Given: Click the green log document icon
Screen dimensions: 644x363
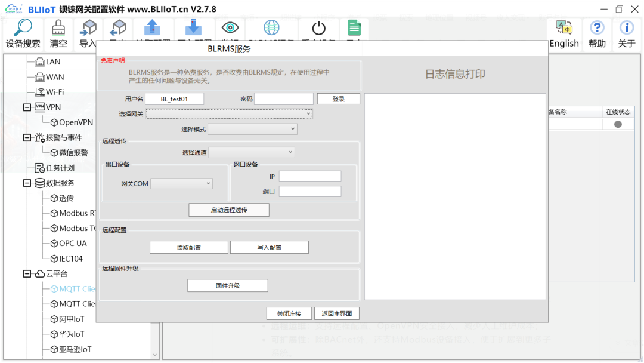Looking at the screenshot, I should [354, 28].
